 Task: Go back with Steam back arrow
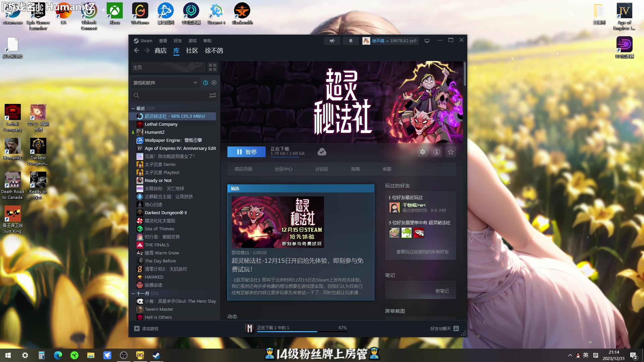pos(137,51)
